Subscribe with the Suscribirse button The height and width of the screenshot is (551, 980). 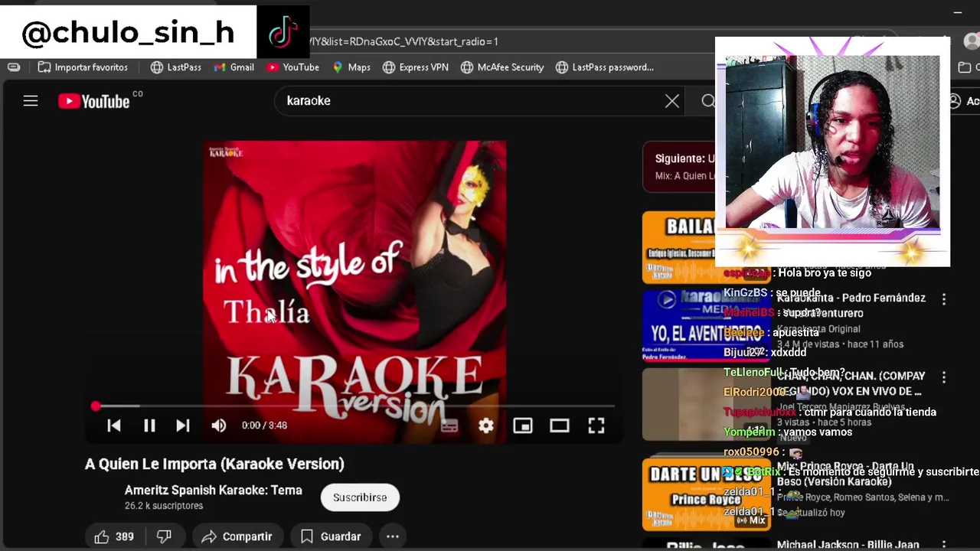point(360,497)
